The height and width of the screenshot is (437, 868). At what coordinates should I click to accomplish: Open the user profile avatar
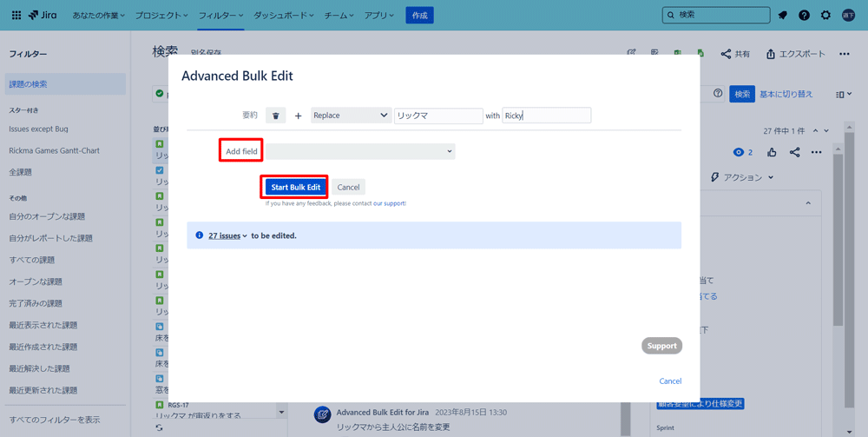click(848, 16)
